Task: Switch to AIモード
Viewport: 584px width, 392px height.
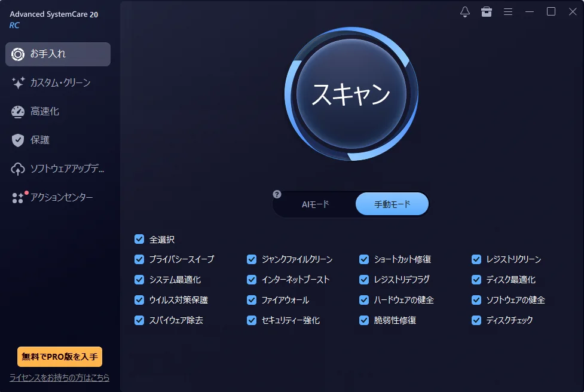Action: click(x=315, y=204)
